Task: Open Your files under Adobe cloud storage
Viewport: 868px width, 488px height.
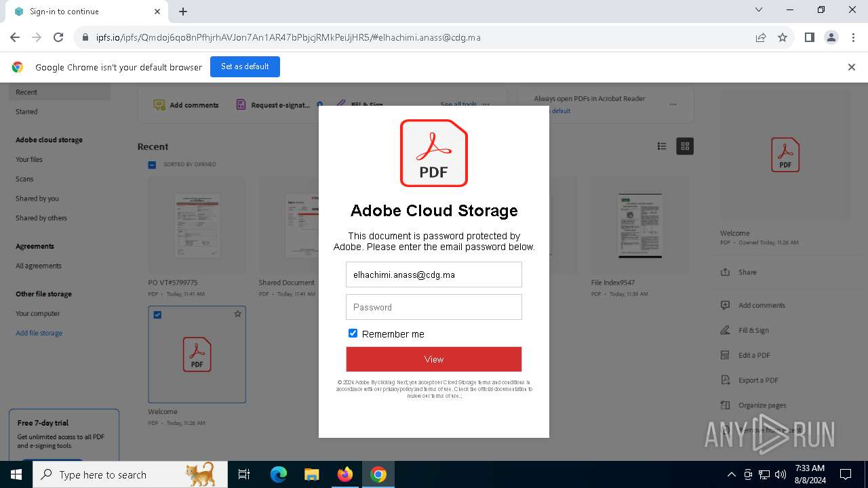Action: 29,159
